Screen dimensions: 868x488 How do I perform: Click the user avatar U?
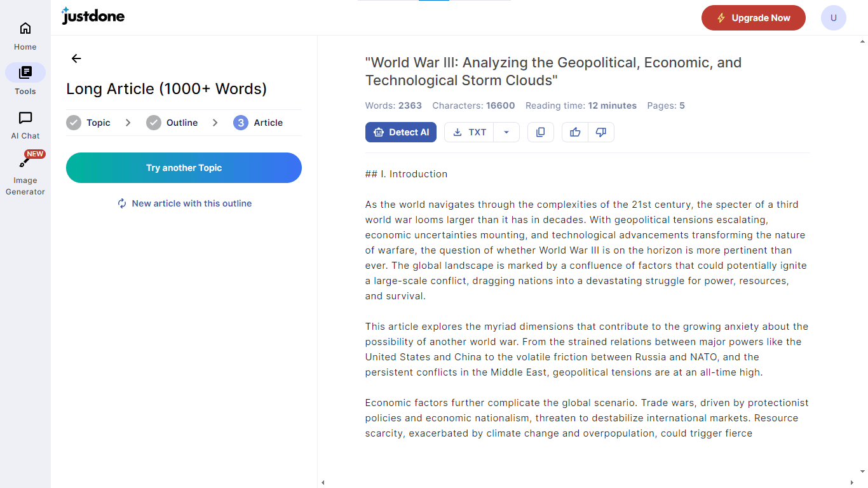click(833, 18)
